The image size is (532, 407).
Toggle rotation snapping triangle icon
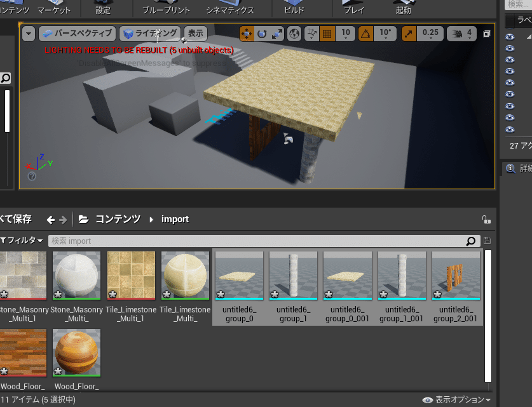pyautogui.click(x=365, y=34)
